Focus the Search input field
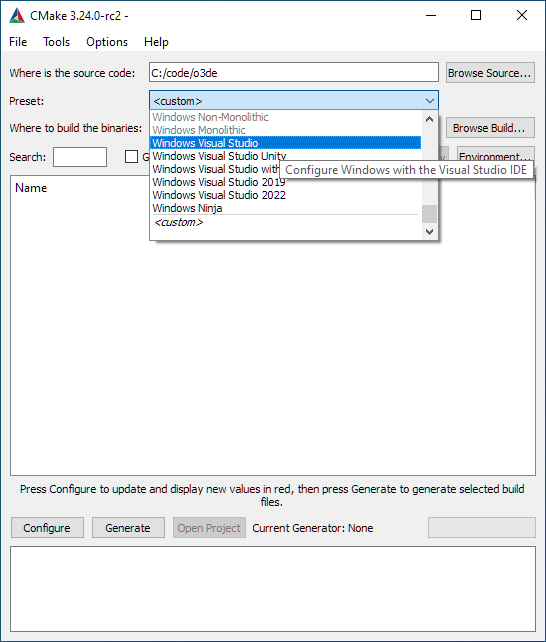This screenshot has width=546, height=642. pyautogui.click(x=80, y=157)
